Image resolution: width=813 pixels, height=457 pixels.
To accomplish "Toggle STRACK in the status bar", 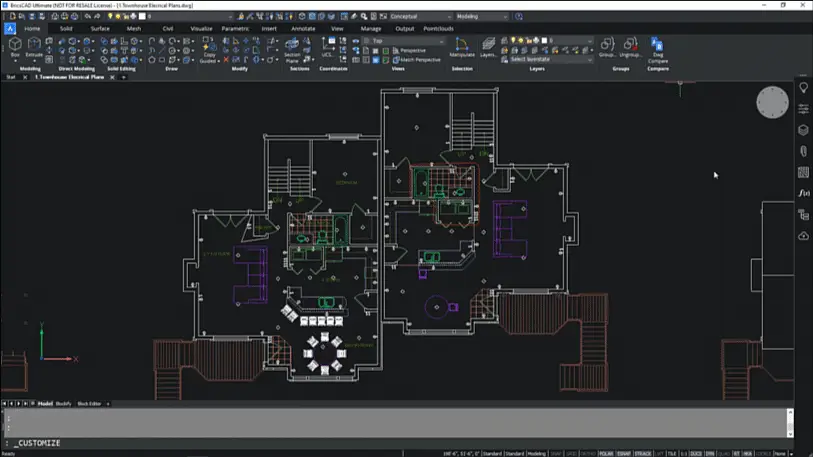I will point(643,454).
